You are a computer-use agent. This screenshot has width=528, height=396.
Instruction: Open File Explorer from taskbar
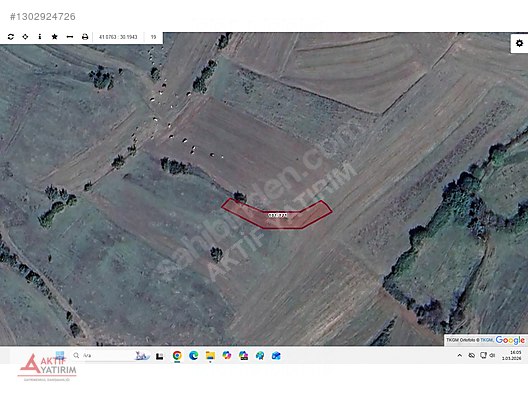(x=210, y=356)
